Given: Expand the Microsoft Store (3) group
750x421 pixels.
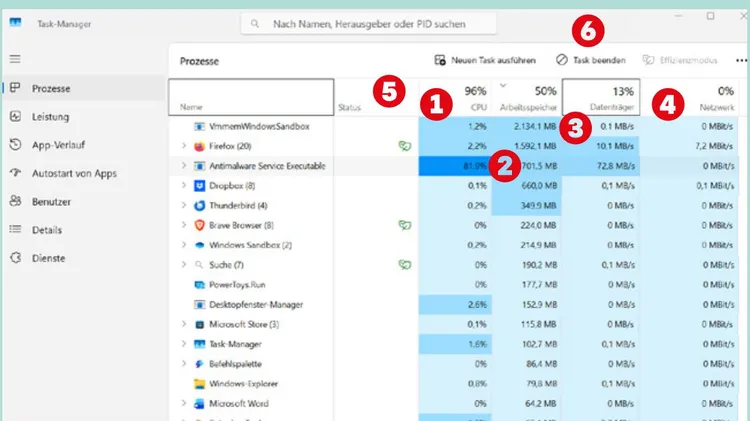Looking at the screenshot, I should click(x=184, y=324).
